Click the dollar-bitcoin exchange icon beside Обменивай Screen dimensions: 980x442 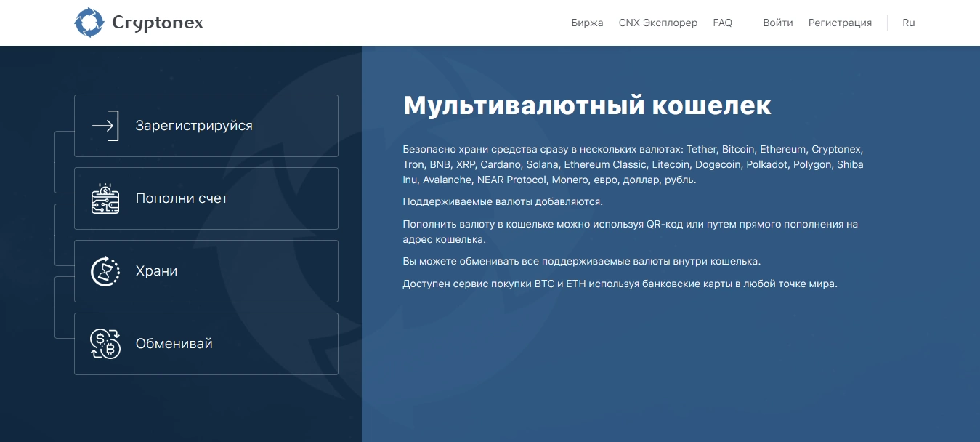pyautogui.click(x=105, y=344)
